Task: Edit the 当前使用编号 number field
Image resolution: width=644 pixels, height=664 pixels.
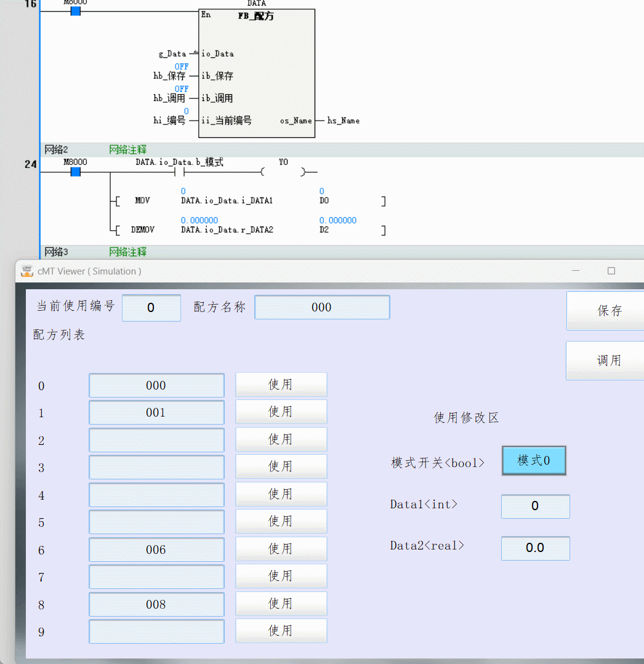Action: (x=151, y=308)
